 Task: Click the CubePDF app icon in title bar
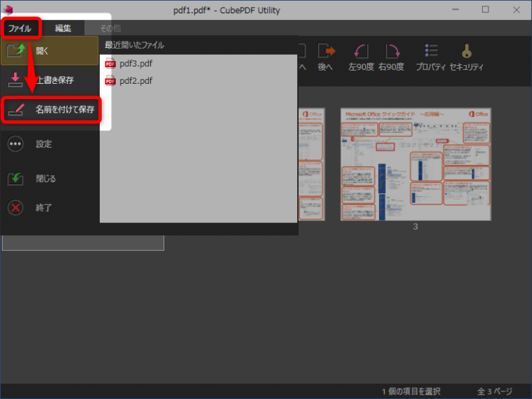pyautogui.click(x=9, y=9)
